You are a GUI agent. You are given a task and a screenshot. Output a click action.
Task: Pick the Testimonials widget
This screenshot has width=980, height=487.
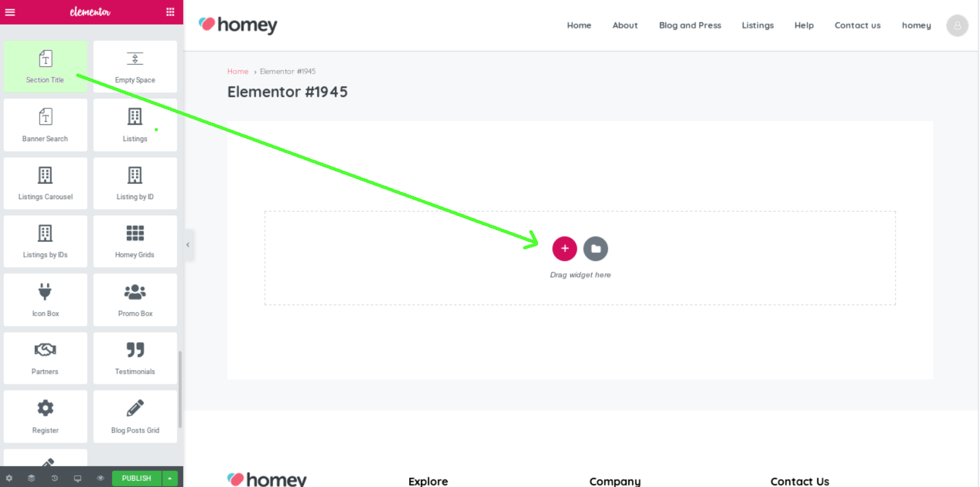(135, 358)
